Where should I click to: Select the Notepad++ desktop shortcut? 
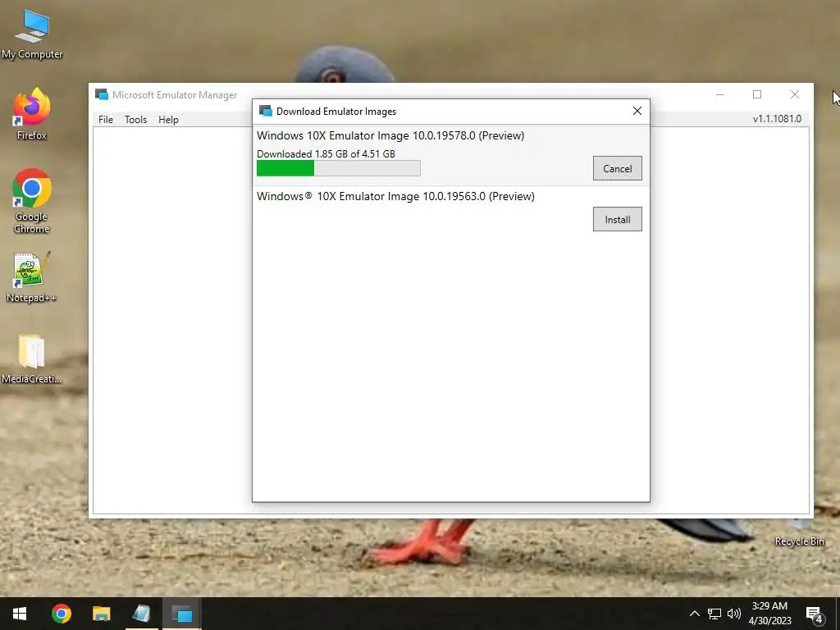pos(32,277)
